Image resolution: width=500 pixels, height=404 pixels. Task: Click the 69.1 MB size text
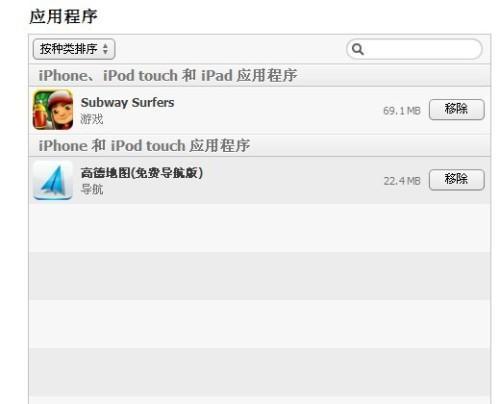(402, 111)
